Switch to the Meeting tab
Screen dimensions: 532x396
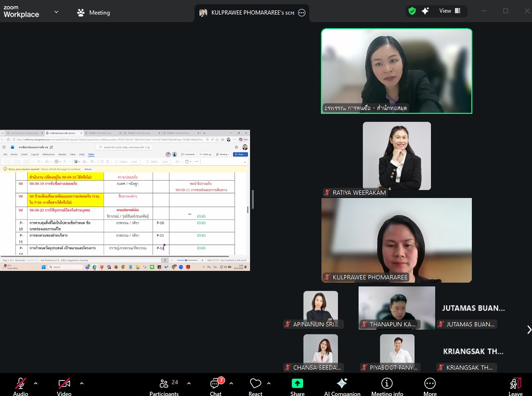coord(94,13)
